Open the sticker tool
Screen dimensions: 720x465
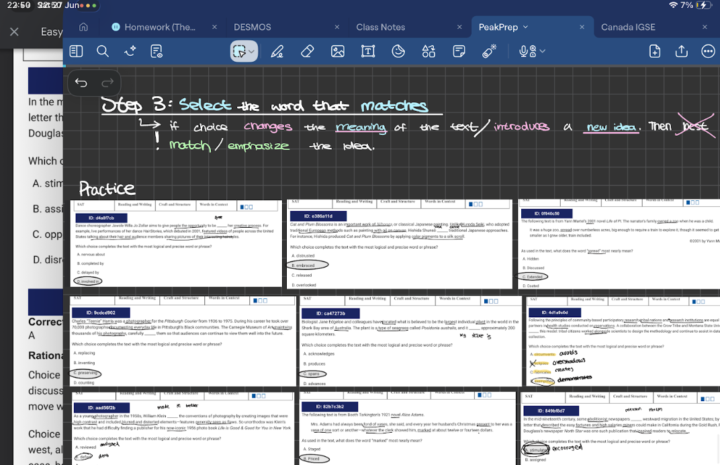(398, 51)
